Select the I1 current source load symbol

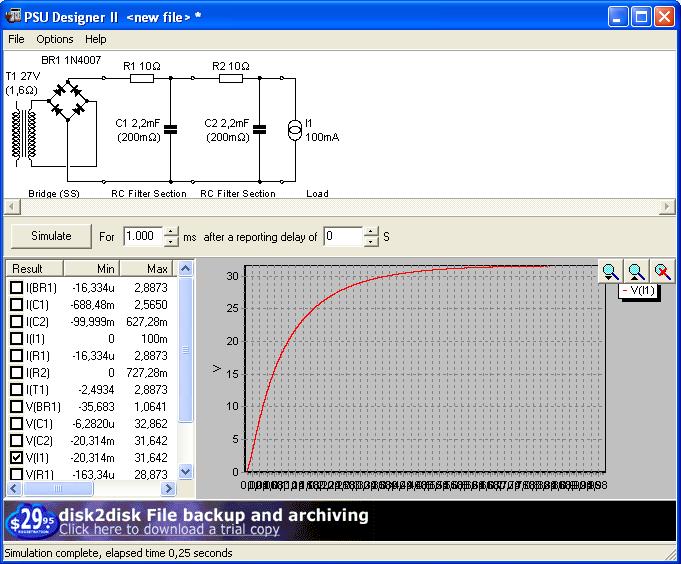click(x=294, y=130)
